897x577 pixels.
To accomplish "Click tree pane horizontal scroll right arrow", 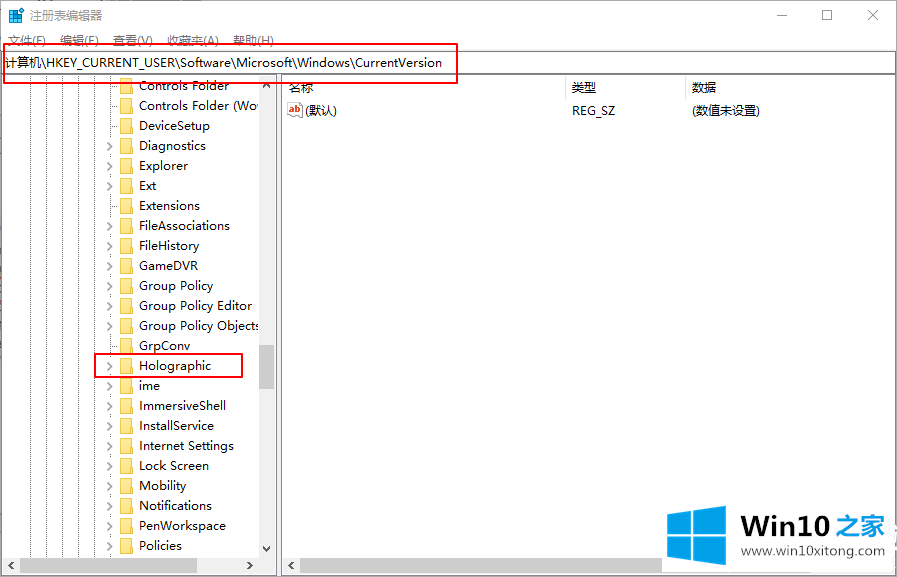I will (249, 566).
